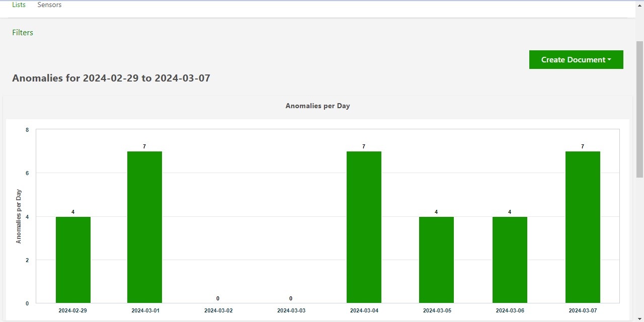The width and height of the screenshot is (644, 322).
Task: Click the 2024-03-02 axis label with zero anomalies
Action: (x=218, y=310)
